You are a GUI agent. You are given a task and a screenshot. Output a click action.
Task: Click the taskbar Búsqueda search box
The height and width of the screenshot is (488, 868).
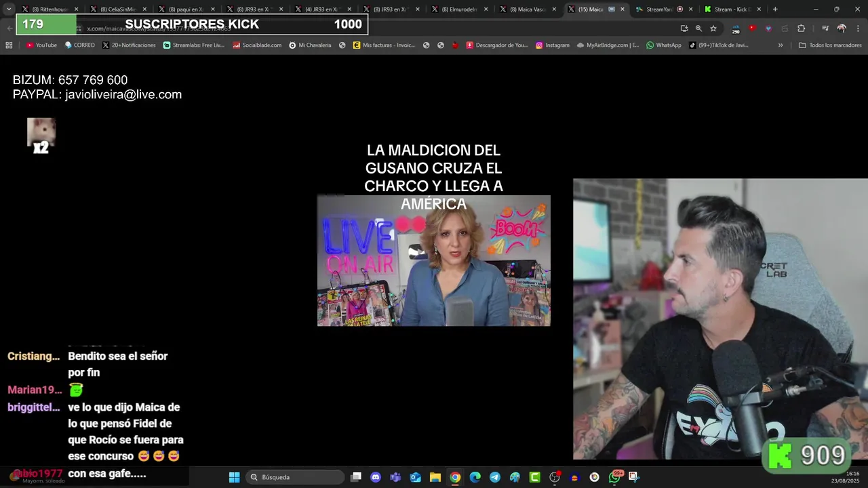point(295,477)
